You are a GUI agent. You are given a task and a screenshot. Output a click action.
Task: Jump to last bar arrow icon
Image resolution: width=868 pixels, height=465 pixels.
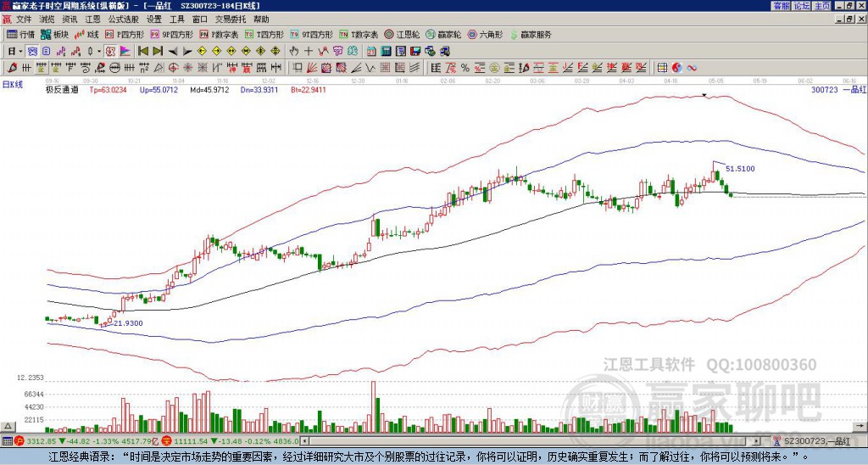(x=158, y=52)
